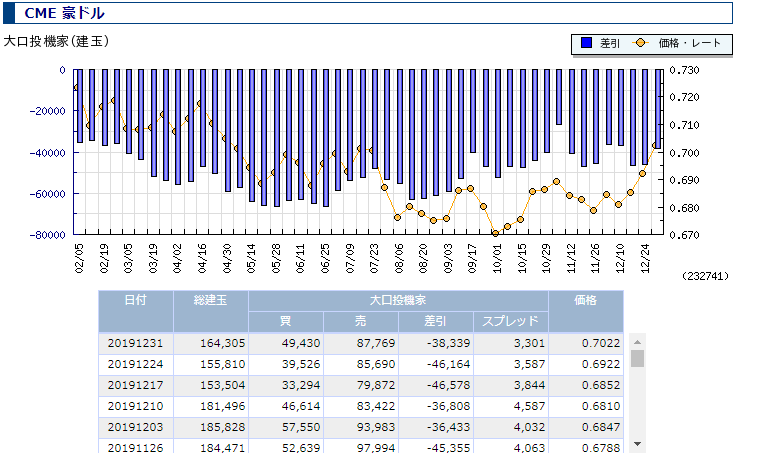Image resolution: width=773 pixels, height=461 pixels.
Task: Click buy value 33,294
Action: coord(301,385)
